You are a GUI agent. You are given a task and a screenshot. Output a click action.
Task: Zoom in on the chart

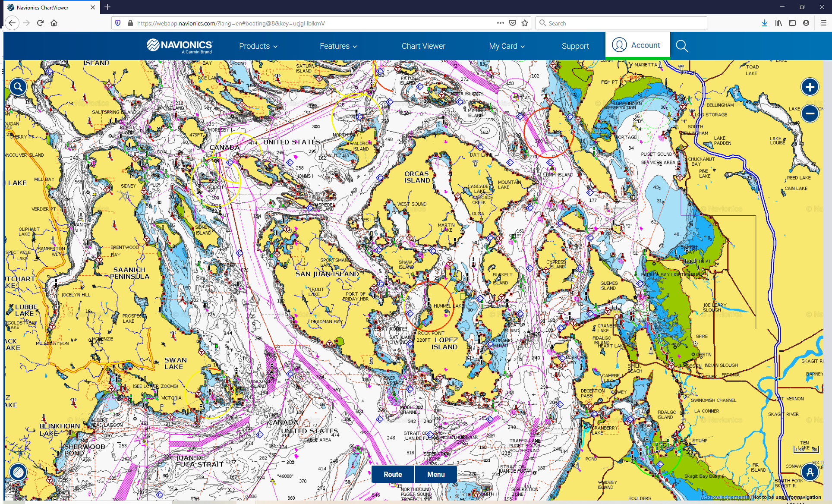[x=811, y=87]
